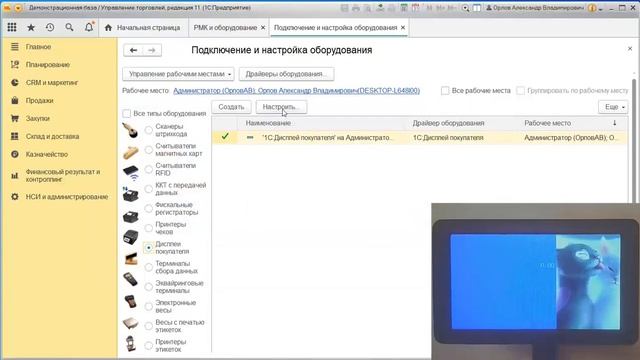Screen dimensions: 640x360
Task: Click the electronic scales device icon
Action: click(x=131, y=323)
